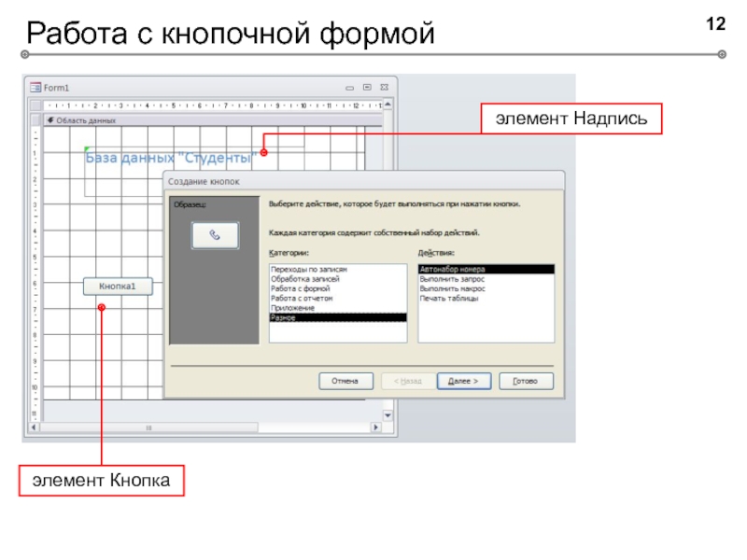Click the Кнопка1 button on the form
The image size is (747, 560).
[118, 287]
